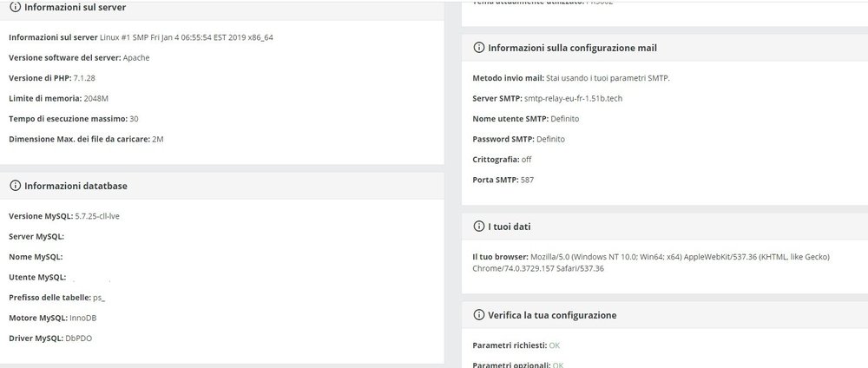Click the memory limit value 2048M
Image resolution: width=868 pixels, height=368 pixels.
pyautogui.click(x=96, y=99)
